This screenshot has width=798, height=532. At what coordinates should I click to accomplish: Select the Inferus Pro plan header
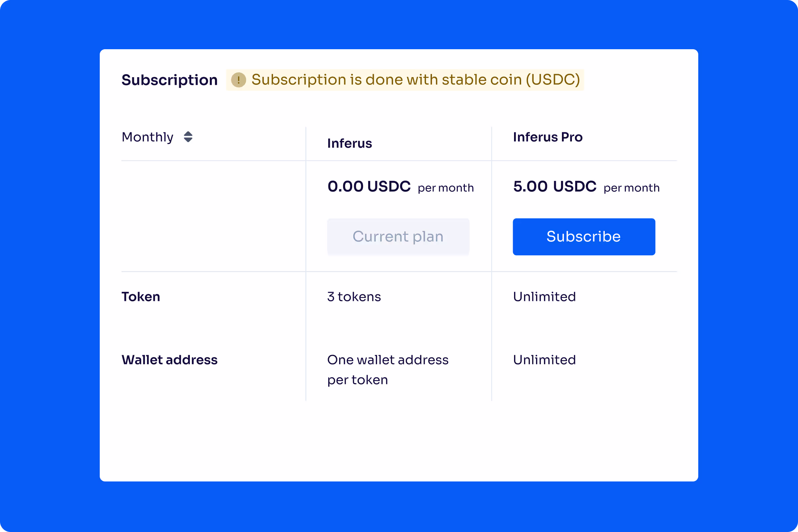click(x=548, y=137)
